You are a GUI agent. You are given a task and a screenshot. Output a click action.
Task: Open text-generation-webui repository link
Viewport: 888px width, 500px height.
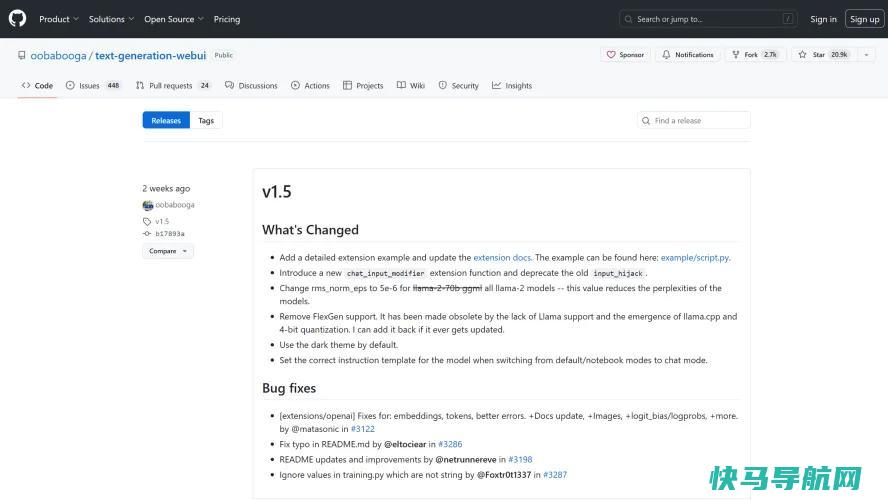[x=150, y=55]
